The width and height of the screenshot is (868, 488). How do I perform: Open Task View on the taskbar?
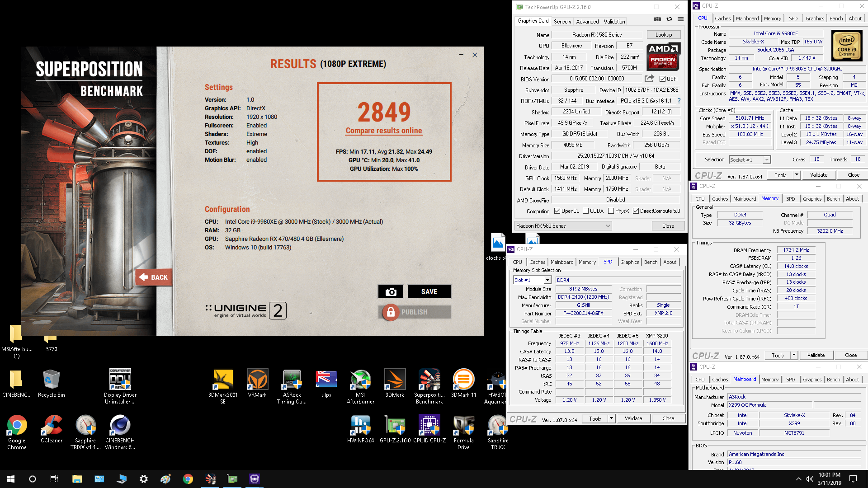pyautogui.click(x=54, y=479)
